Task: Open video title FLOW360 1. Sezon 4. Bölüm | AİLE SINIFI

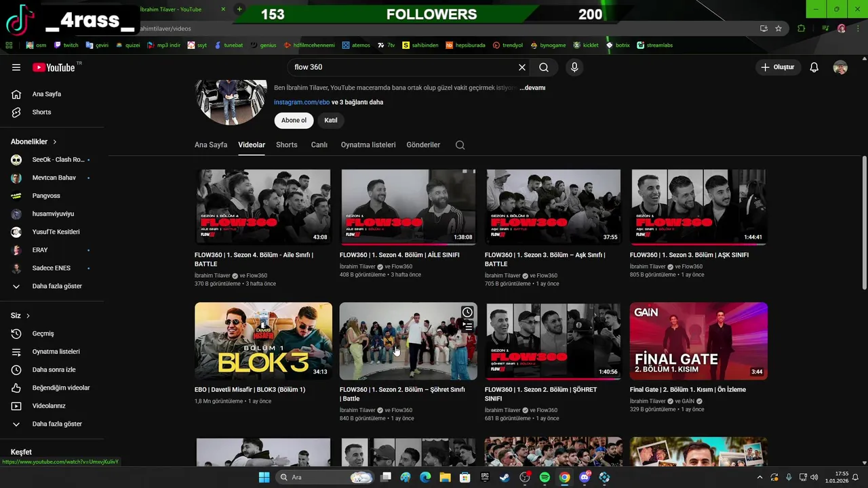Action: 399,255
